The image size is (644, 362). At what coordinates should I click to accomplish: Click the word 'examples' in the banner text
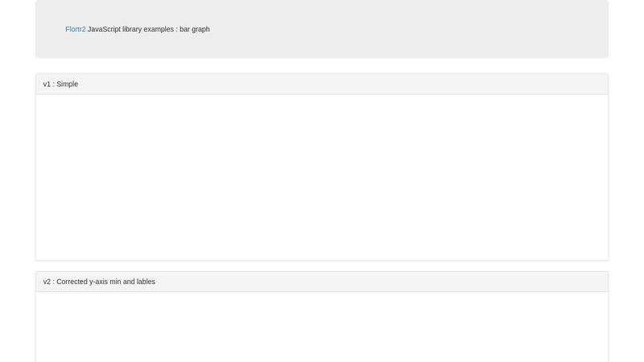[159, 30]
